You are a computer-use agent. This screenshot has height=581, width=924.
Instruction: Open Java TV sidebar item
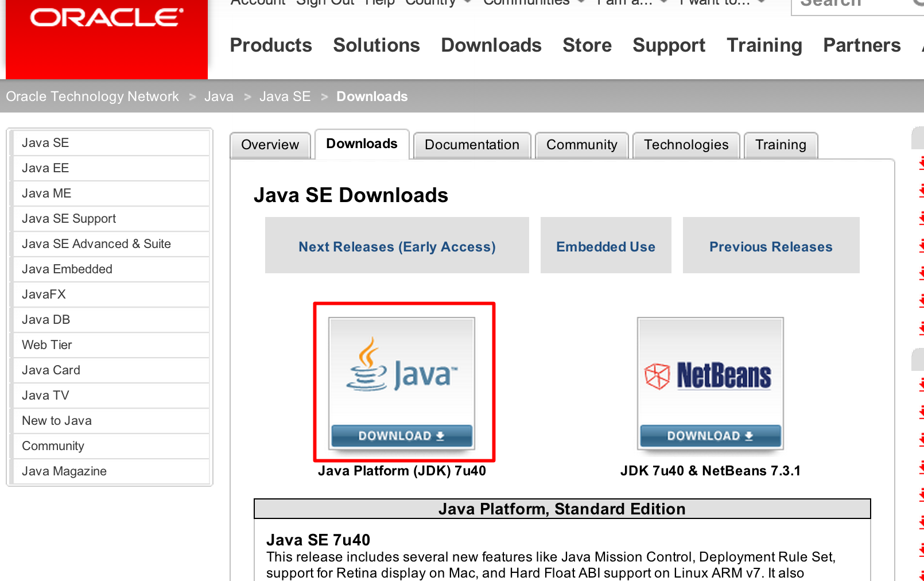coord(111,396)
